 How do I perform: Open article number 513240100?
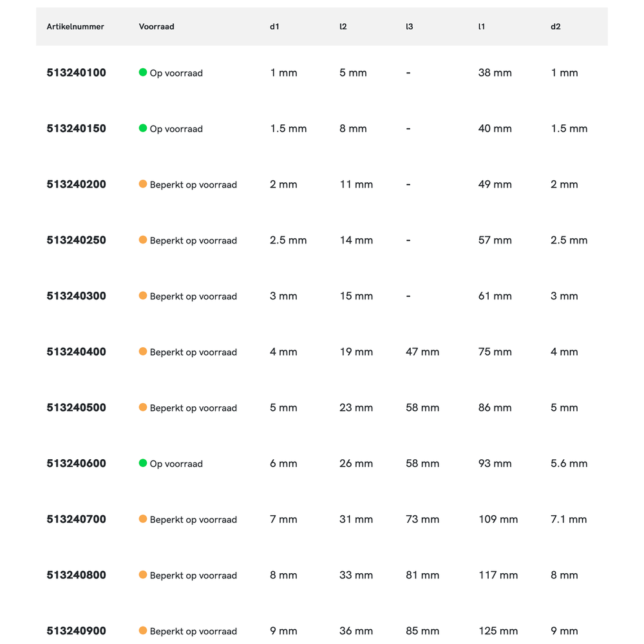[76, 73]
